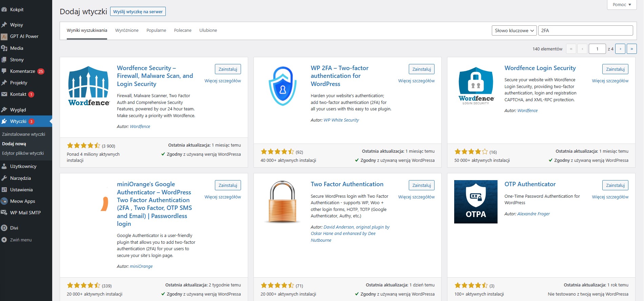Switch to Polecane tab

click(x=183, y=30)
